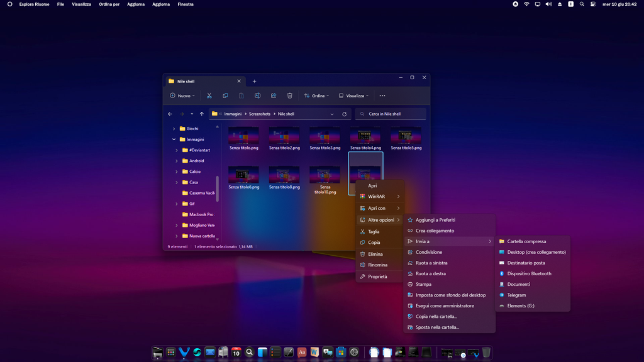The image size is (644, 362).
Task: Click Crea collegamento in submenu
Action: pos(449,231)
